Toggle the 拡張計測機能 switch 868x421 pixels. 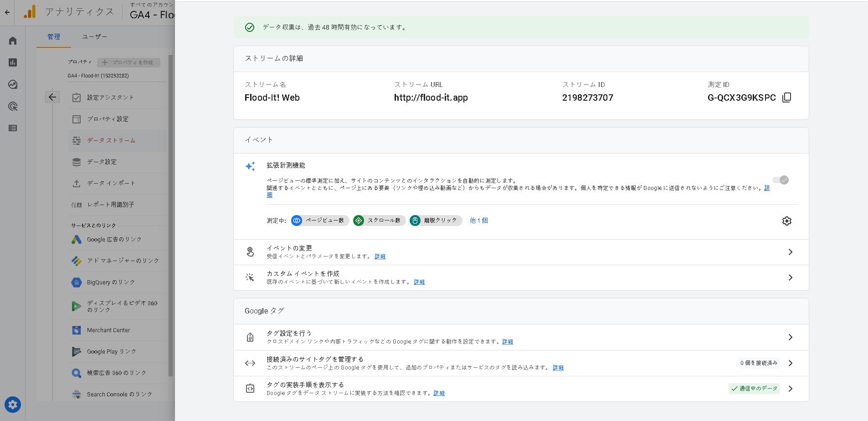pyautogui.click(x=780, y=180)
